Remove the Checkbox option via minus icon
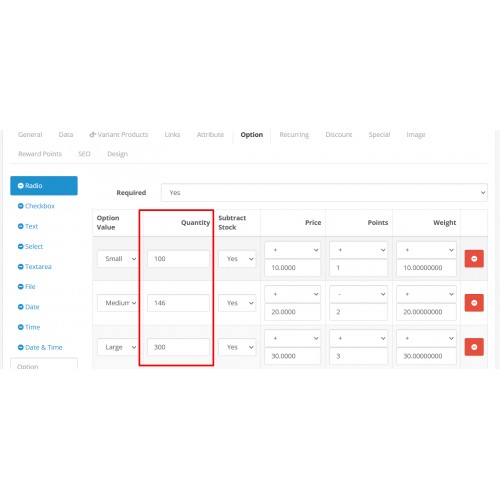The height and width of the screenshot is (500, 500). click(x=20, y=206)
